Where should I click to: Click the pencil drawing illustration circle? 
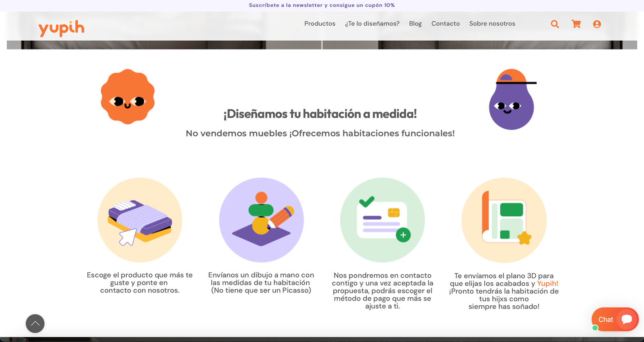click(x=261, y=220)
